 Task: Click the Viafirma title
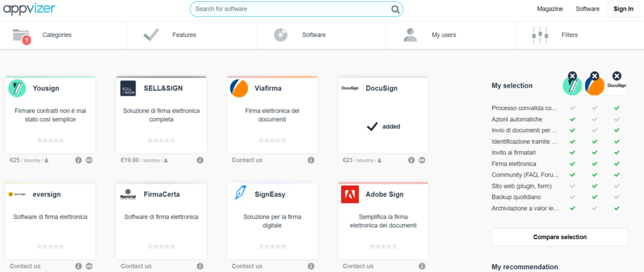268,88
